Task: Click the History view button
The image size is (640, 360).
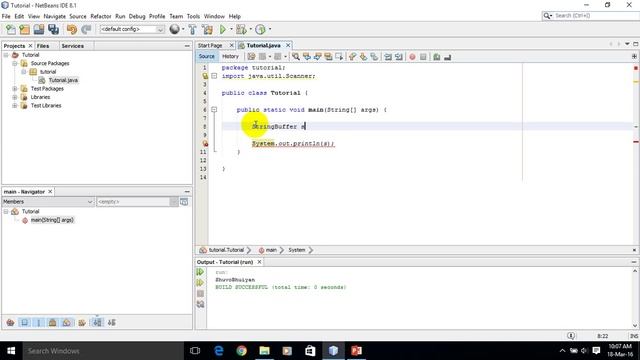Action: click(x=230, y=57)
